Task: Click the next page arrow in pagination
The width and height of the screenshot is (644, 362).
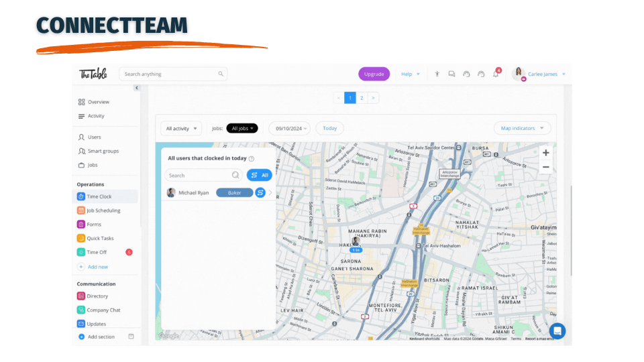Action: pyautogui.click(x=373, y=98)
